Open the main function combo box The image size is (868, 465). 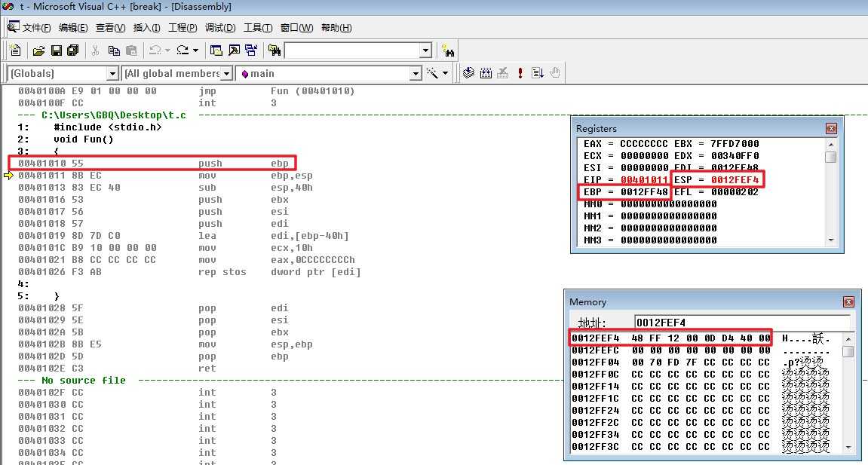[x=329, y=74]
